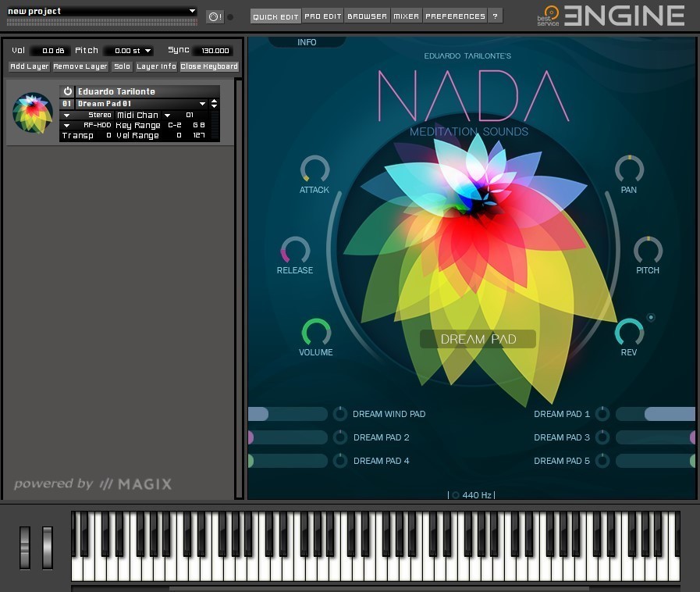
Task: Click the Volume knob
Action: point(316,332)
